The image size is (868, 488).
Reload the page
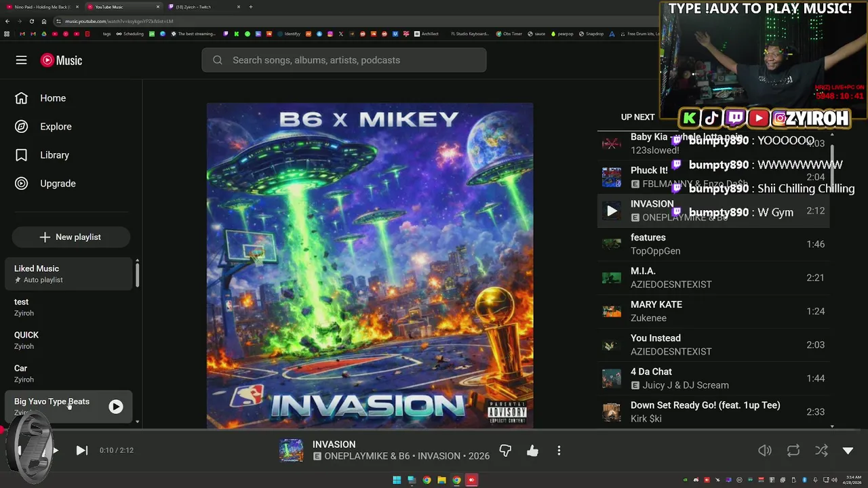[x=31, y=21]
